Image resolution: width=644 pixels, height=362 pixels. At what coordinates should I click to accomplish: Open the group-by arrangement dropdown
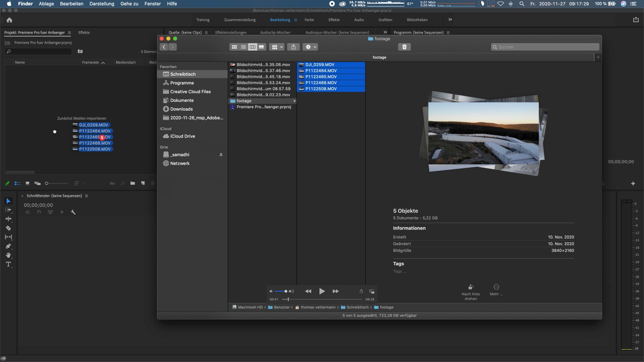(x=277, y=47)
